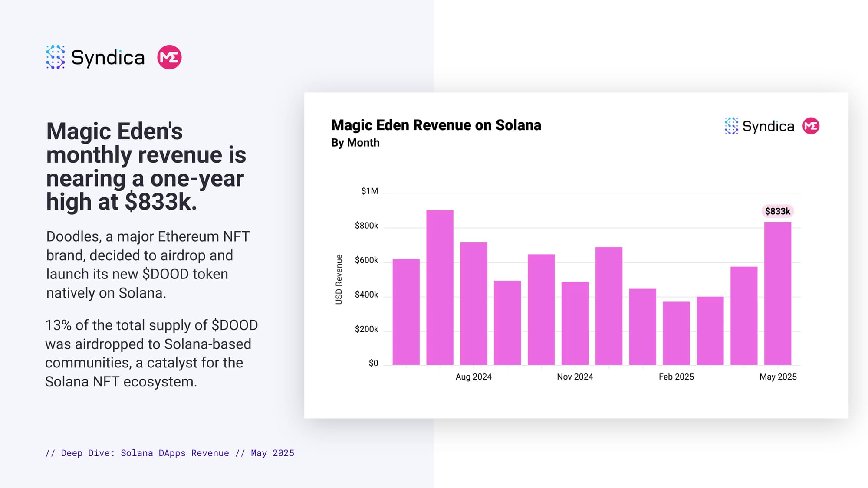868x488 pixels.
Task: Click the '$0' axis value
Action: 373,363
